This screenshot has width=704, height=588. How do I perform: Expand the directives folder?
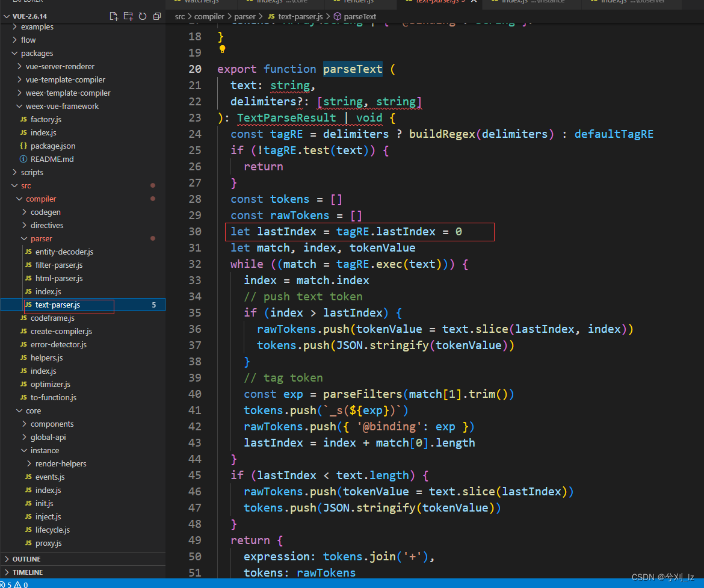pyautogui.click(x=24, y=226)
